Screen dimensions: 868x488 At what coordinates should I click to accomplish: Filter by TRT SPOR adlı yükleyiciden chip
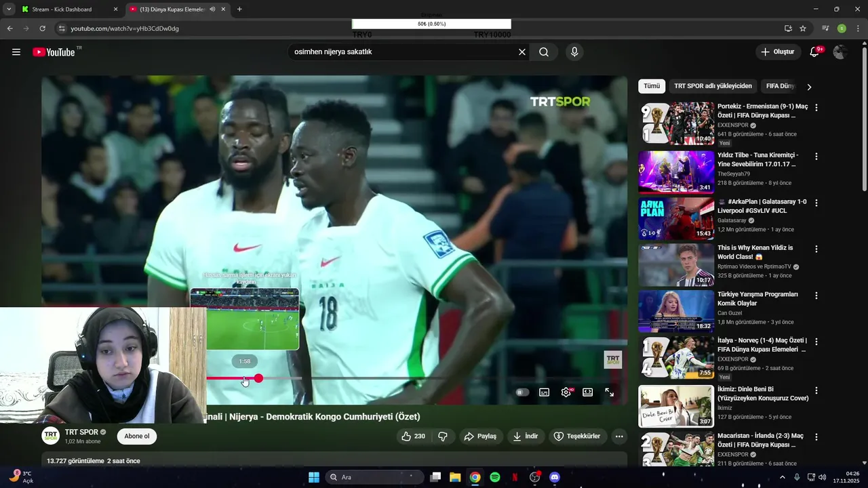(713, 86)
